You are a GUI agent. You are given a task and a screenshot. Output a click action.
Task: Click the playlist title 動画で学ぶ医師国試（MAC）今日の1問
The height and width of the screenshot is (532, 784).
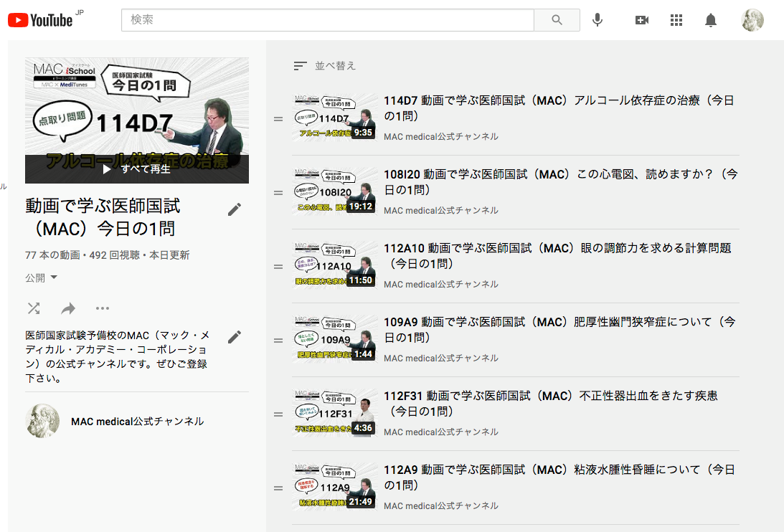coord(103,217)
